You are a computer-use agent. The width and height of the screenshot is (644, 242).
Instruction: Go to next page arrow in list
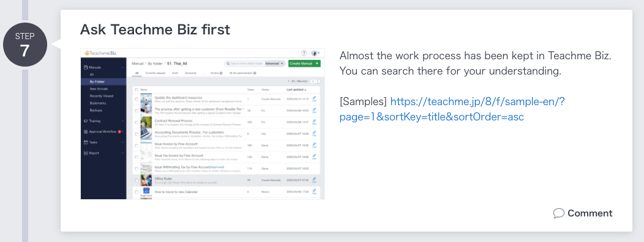318,81
